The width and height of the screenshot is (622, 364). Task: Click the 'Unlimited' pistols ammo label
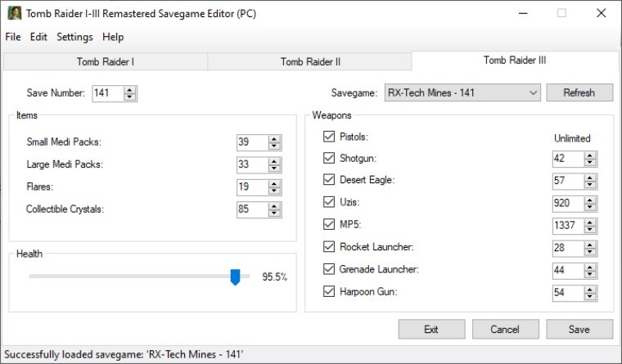(572, 138)
